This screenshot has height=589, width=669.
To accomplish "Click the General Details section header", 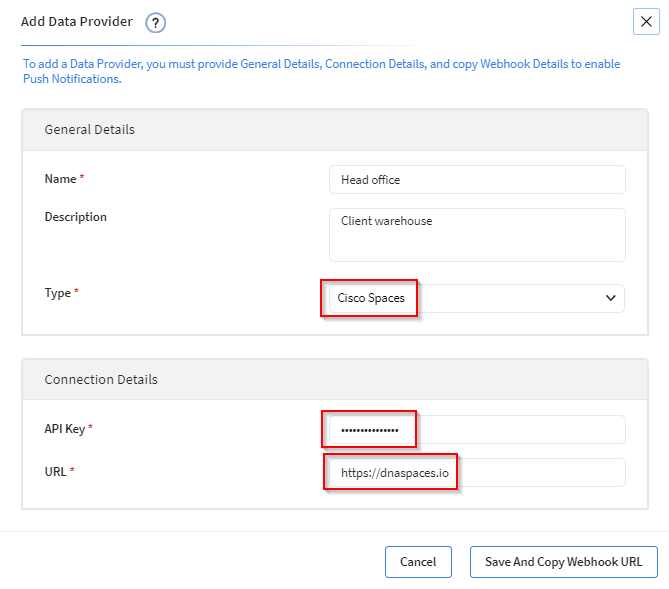I will 335,130.
